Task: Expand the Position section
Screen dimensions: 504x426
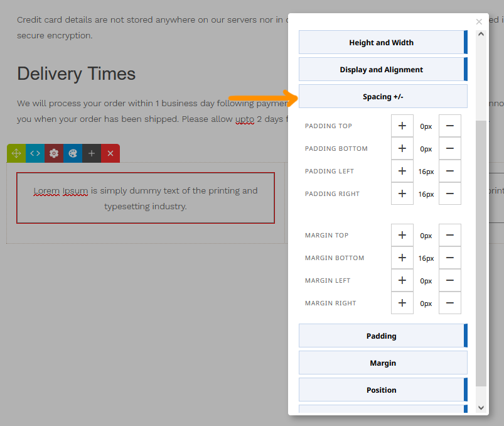Action: tap(382, 390)
